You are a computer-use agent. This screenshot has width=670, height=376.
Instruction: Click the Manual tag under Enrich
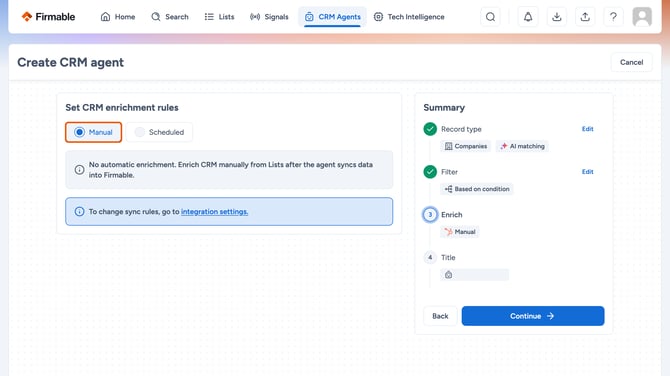(460, 232)
